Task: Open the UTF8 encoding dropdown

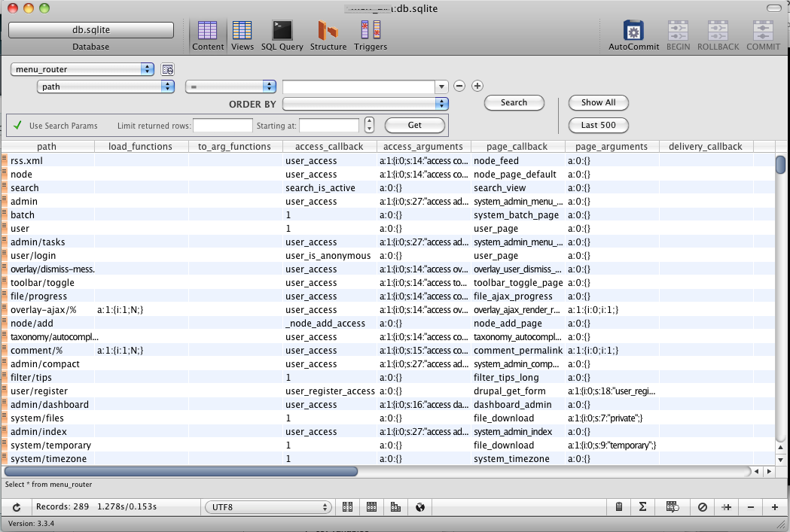Action: [268, 507]
